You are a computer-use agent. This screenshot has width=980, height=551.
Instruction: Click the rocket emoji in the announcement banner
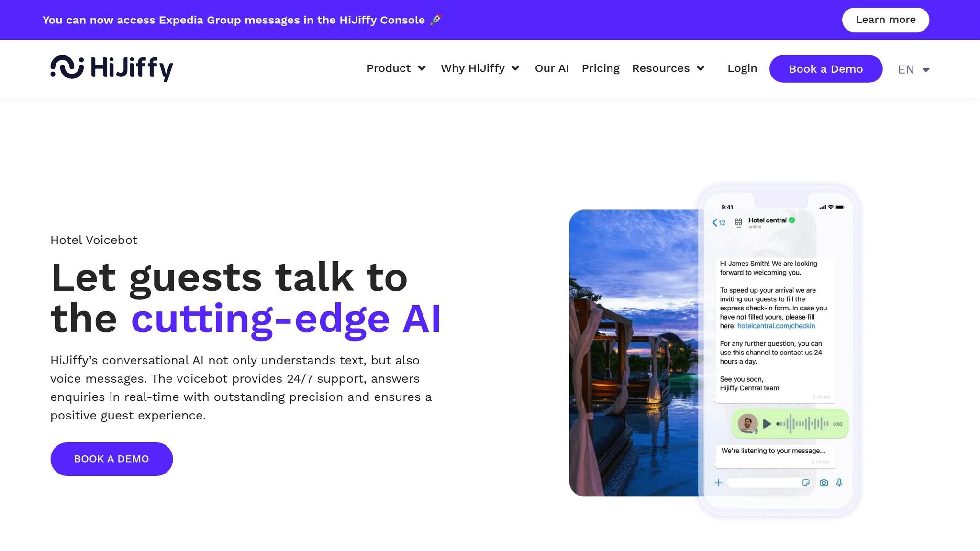435,20
